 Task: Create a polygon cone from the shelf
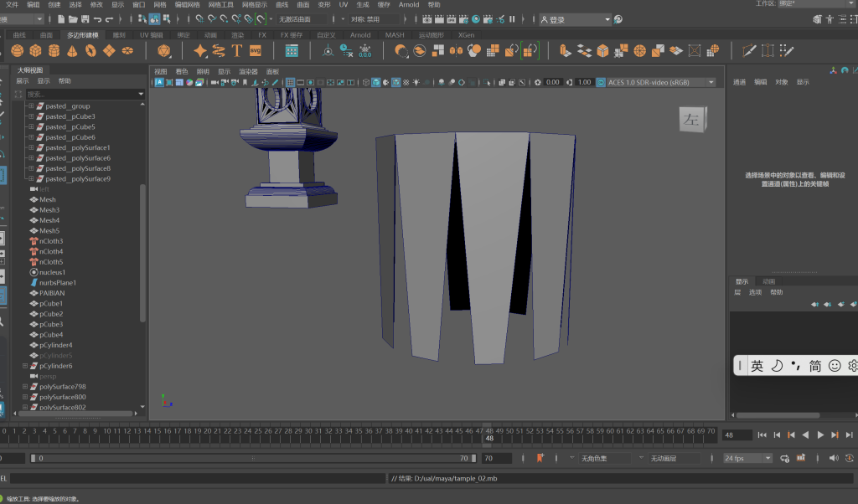[72, 51]
